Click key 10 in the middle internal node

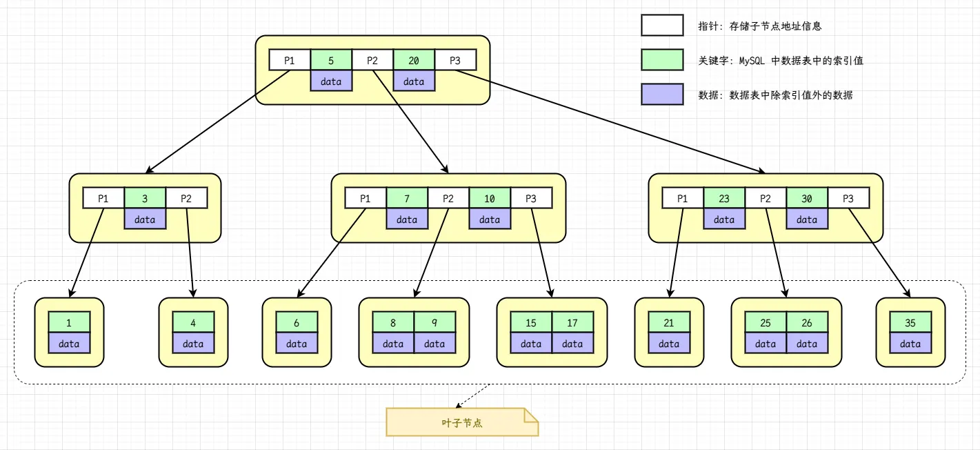tap(489, 198)
